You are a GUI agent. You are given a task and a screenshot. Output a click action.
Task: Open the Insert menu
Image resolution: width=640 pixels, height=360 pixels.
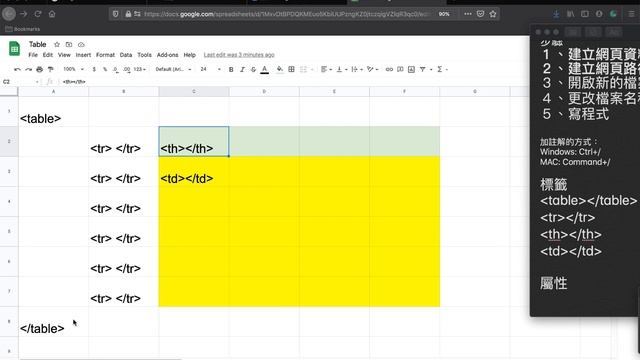coord(83,55)
